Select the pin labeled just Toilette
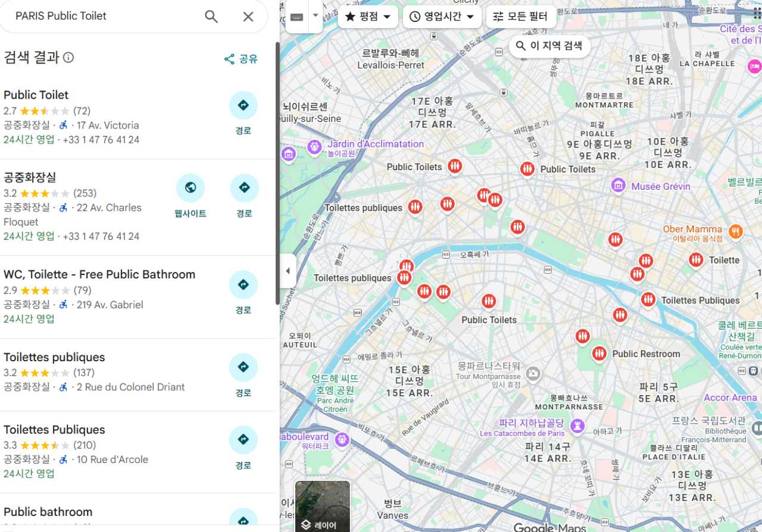This screenshot has width=762, height=532. [696, 259]
